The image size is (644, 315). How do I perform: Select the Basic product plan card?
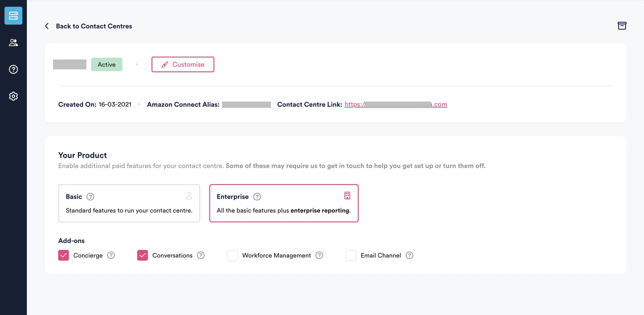coord(129,203)
